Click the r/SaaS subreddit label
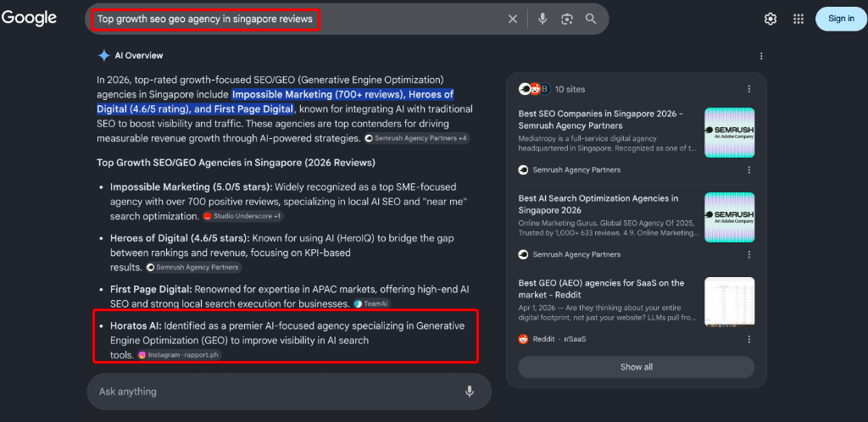Screen dimensions: 868x422 [x=575, y=339]
